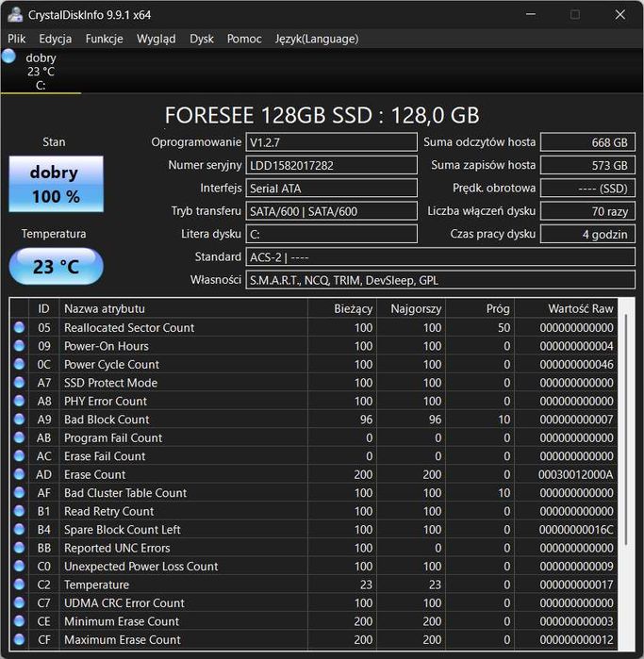Click Erase Count raw value 00030012000A
This screenshot has width=644, height=659.
(x=575, y=474)
